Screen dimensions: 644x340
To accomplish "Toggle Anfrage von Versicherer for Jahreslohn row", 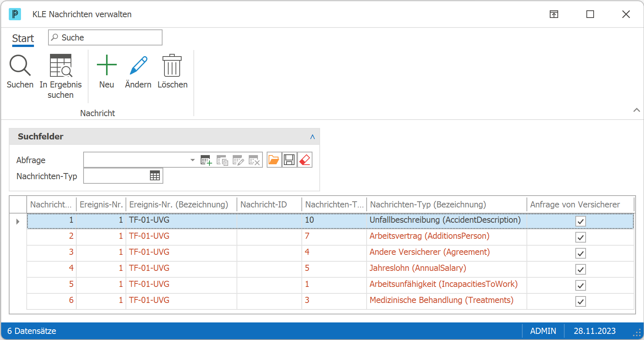I will pos(581,269).
